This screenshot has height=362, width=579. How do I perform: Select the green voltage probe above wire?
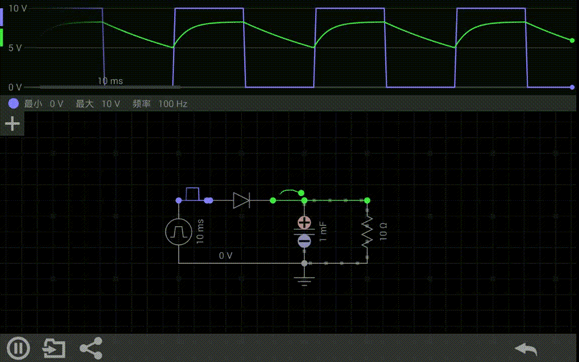click(x=292, y=192)
